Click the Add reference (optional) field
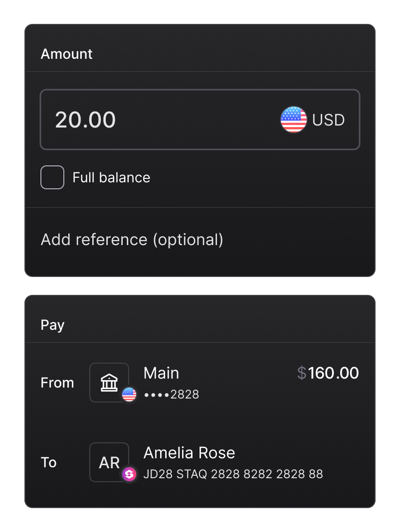 pyautogui.click(x=132, y=240)
